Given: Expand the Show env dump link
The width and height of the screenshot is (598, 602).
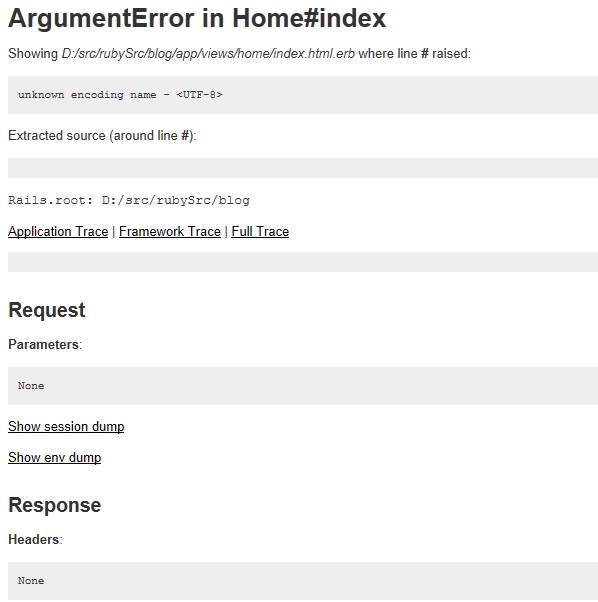Looking at the screenshot, I should pyautogui.click(x=55, y=458).
